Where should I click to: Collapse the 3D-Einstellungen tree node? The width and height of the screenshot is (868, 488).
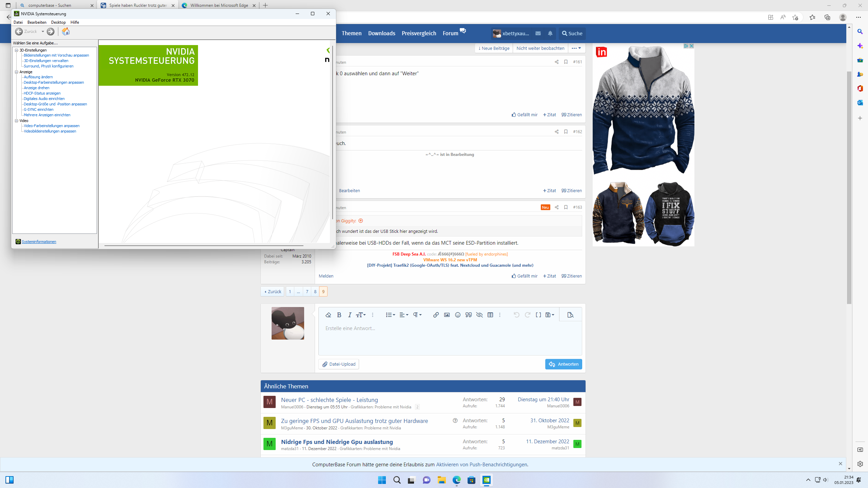[x=16, y=50]
